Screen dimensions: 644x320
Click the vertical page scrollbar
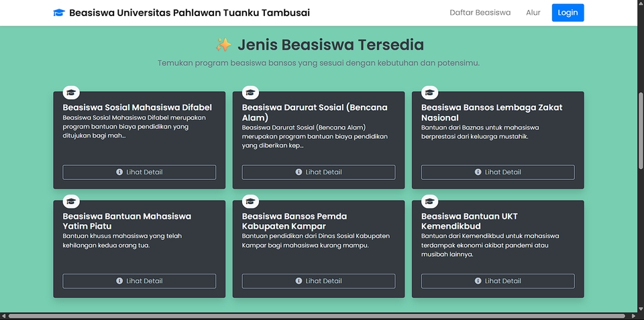pyautogui.click(x=640, y=134)
